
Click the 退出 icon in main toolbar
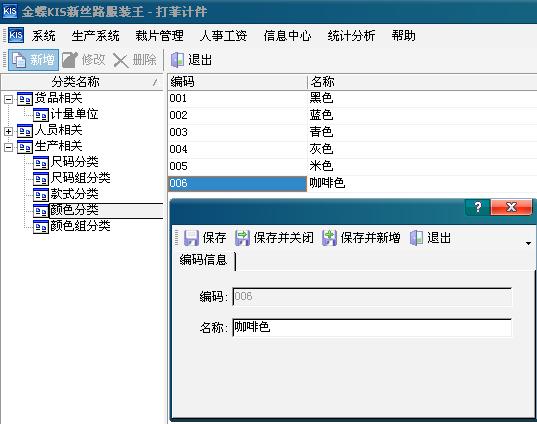(x=177, y=60)
